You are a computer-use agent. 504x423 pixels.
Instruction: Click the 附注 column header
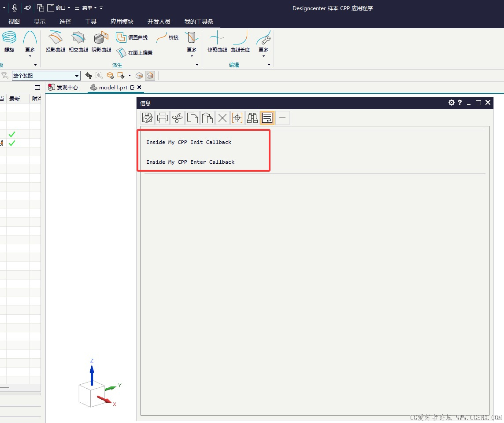click(x=36, y=99)
